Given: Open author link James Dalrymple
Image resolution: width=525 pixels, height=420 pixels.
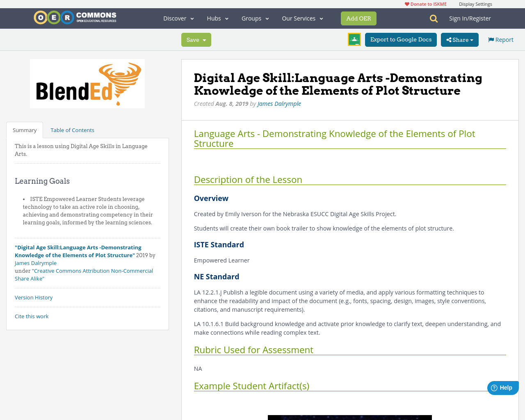Looking at the screenshot, I should 279,103.
